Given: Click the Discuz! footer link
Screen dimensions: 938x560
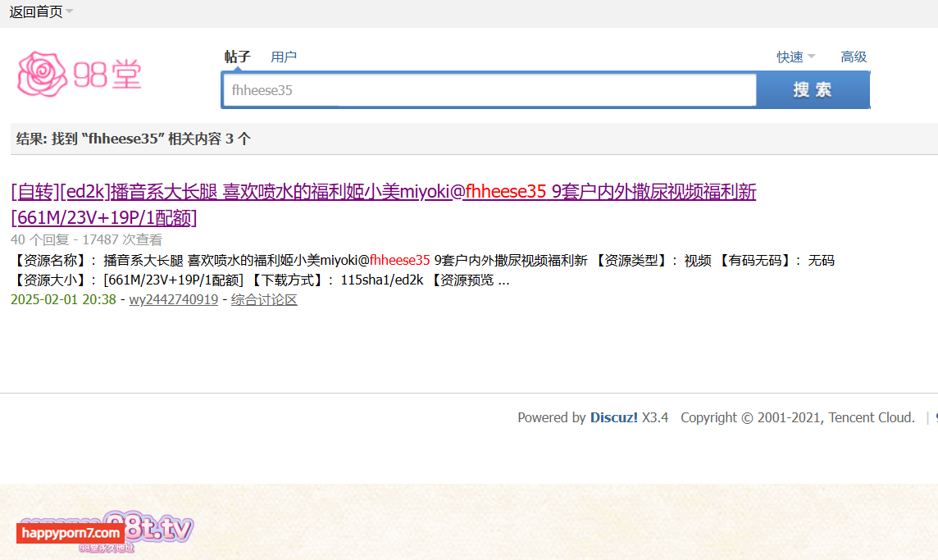Looking at the screenshot, I should tap(614, 417).
